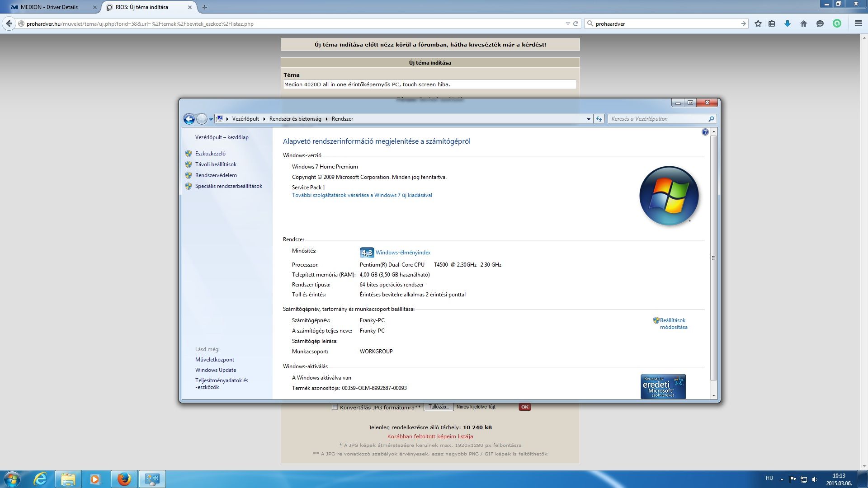Click into the Téma subject input field
The image size is (868, 488).
(x=429, y=84)
